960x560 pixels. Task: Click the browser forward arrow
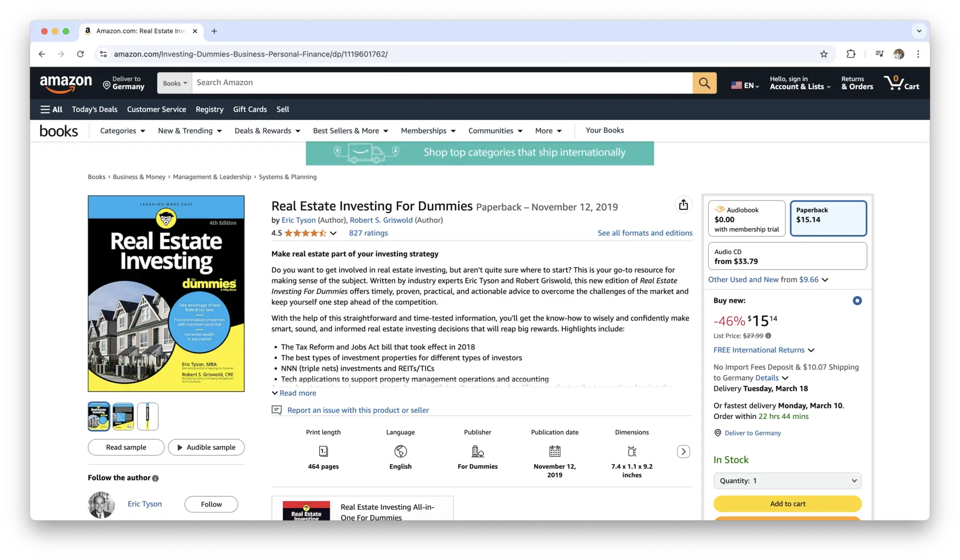pos(61,54)
